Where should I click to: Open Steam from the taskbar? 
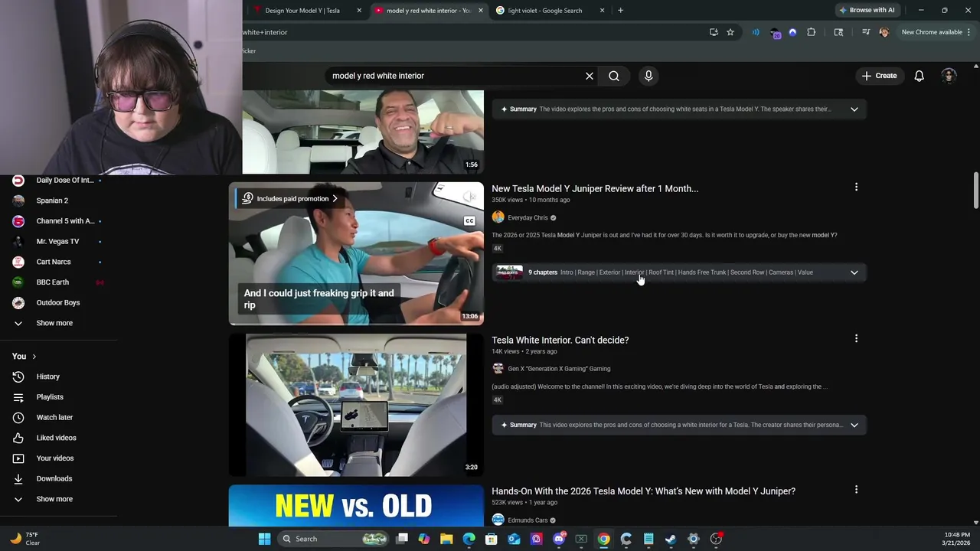[671, 539]
